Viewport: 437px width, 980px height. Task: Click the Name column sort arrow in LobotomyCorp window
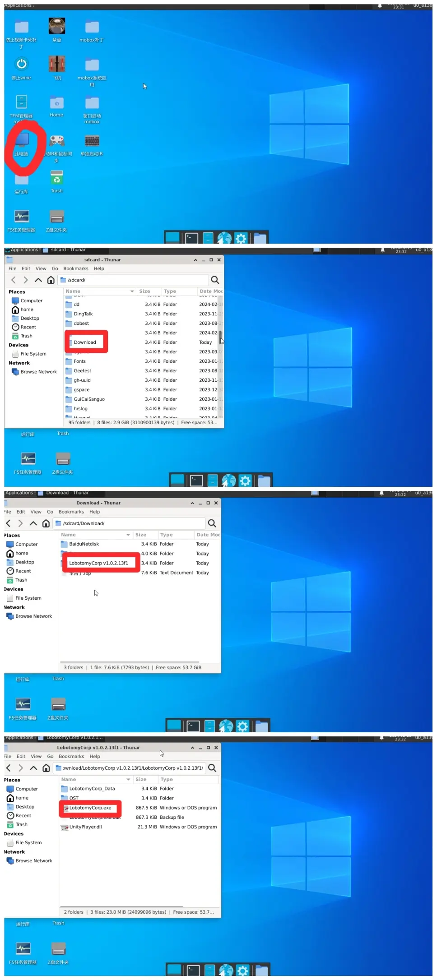pos(128,780)
